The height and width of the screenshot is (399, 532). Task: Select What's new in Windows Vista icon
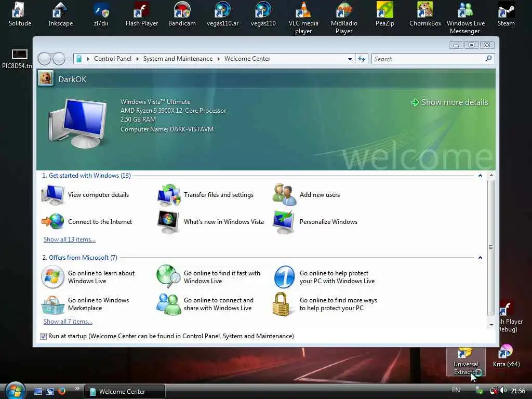coord(169,222)
